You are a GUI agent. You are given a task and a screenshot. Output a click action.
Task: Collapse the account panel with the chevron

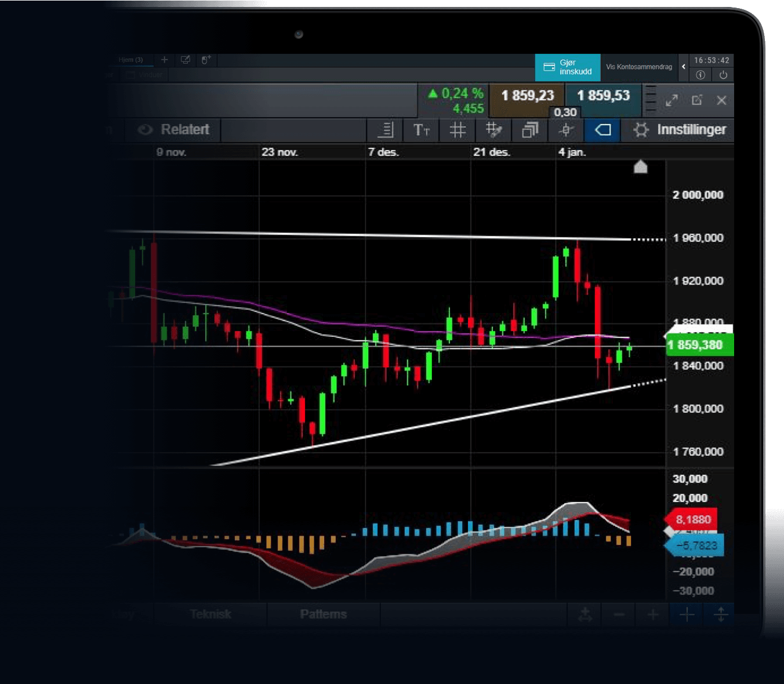(684, 67)
